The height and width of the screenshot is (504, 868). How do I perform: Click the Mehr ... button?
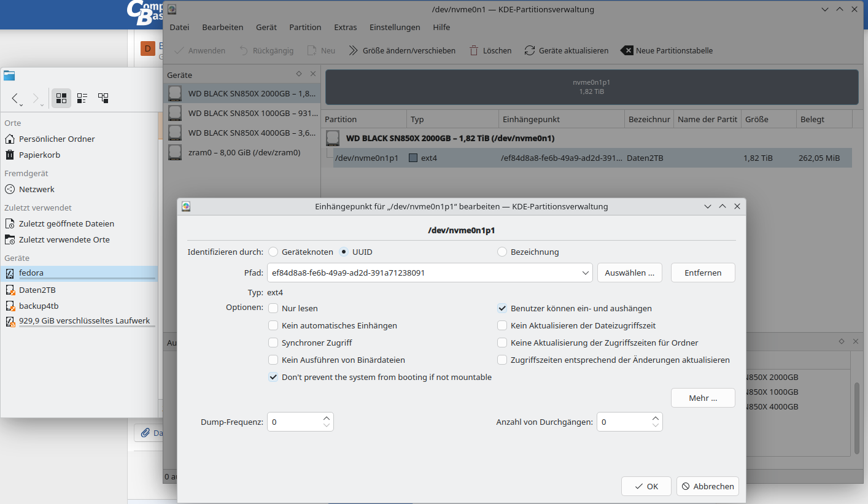click(703, 398)
